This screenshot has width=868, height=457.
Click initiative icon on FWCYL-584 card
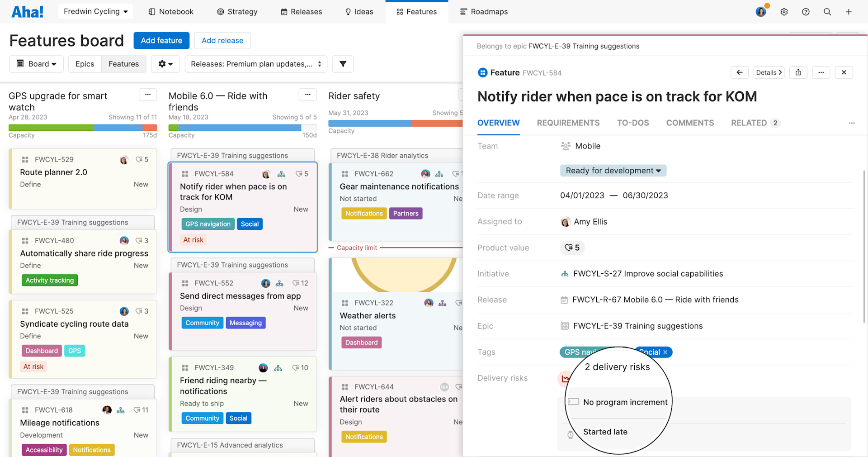[x=281, y=174]
